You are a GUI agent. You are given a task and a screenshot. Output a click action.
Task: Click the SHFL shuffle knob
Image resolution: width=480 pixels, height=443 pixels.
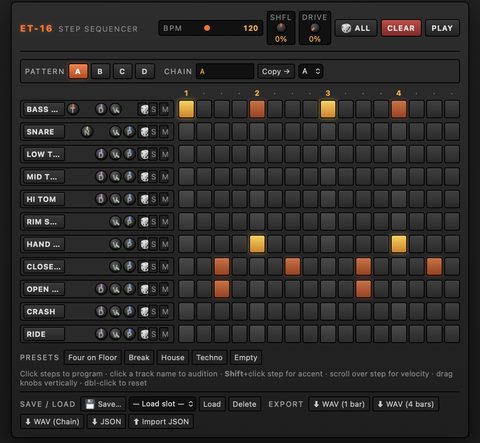[281, 27]
